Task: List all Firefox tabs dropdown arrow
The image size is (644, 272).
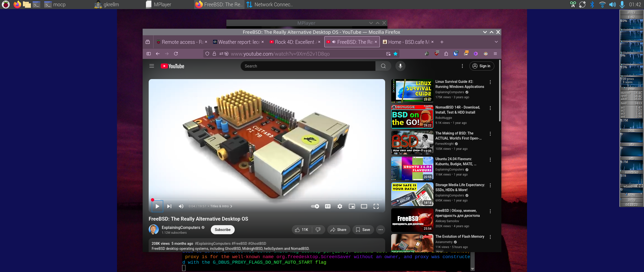Action: point(496,42)
